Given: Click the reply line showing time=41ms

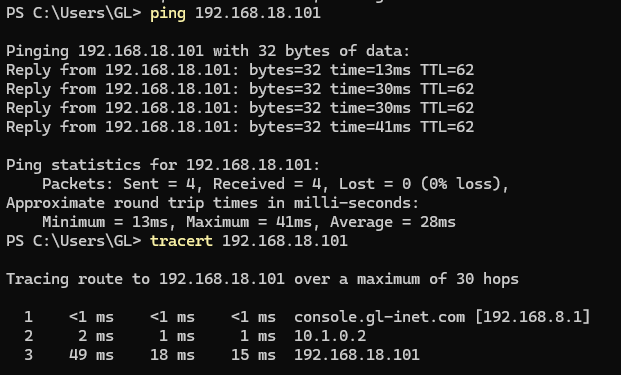Looking at the screenshot, I should click(240, 127).
